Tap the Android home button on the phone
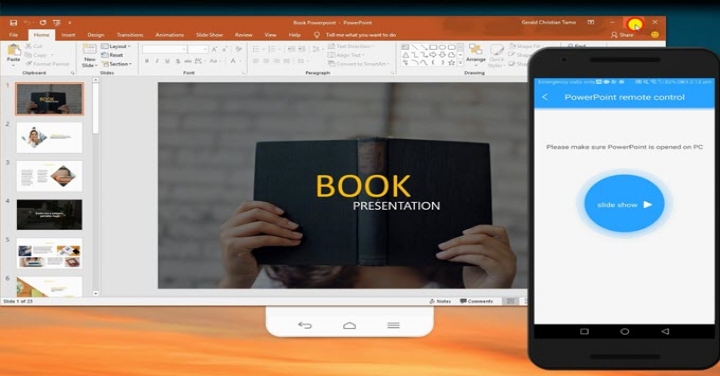 pyautogui.click(x=624, y=331)
